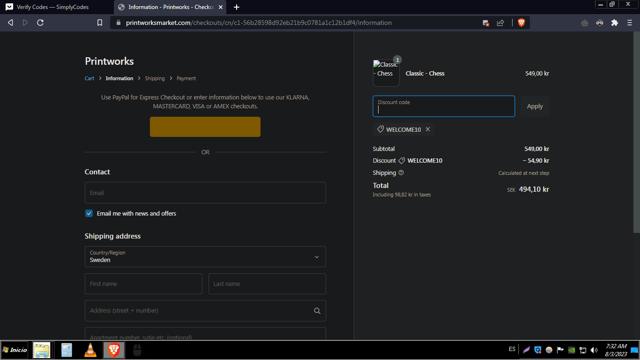Click the Classic - Chess product name
Screen dimensions: 640x360
tap(425, 73)
